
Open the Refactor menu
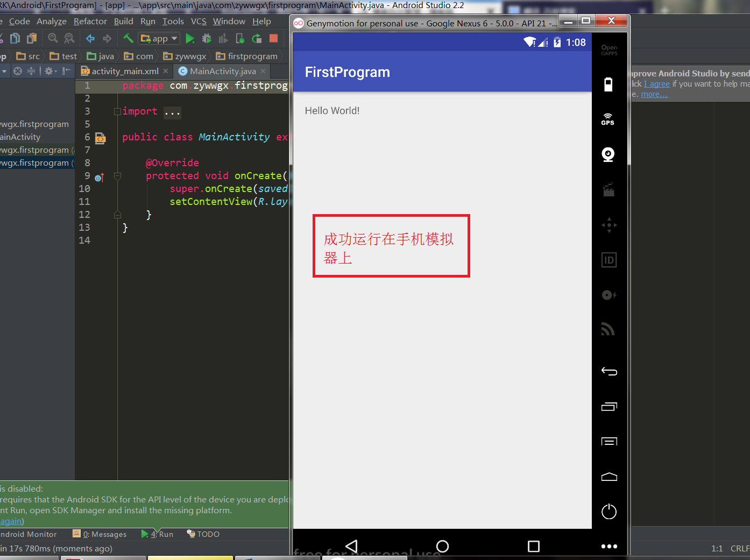(90, 22)
